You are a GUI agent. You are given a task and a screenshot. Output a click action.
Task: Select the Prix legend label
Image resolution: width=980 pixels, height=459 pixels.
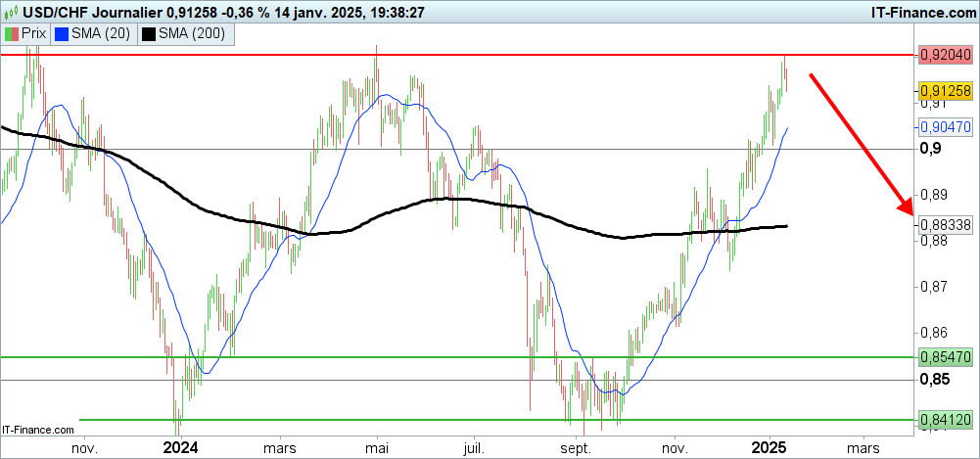(34, 34)
